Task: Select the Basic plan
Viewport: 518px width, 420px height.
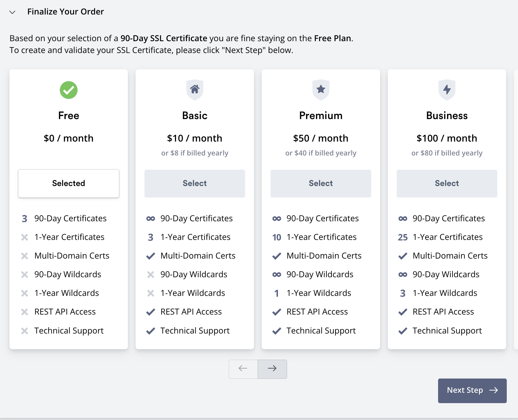Action: click(195, 183)
